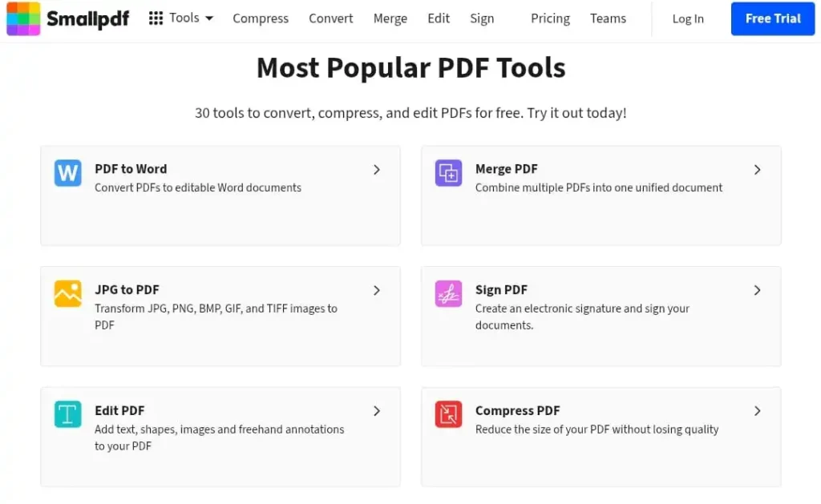The height and width of the screenshot is (504, 821).
Task: Open the Convert menu item
Action: [330, 18]
